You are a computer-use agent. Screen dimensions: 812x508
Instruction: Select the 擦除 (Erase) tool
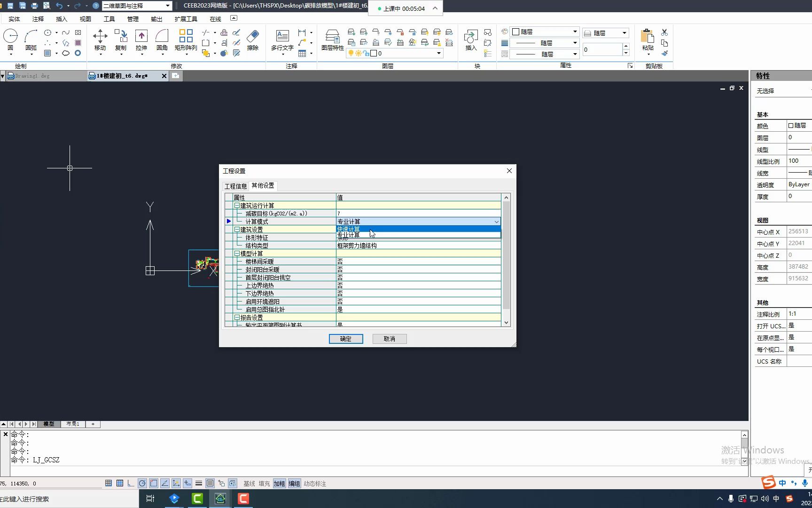(253, 40)
